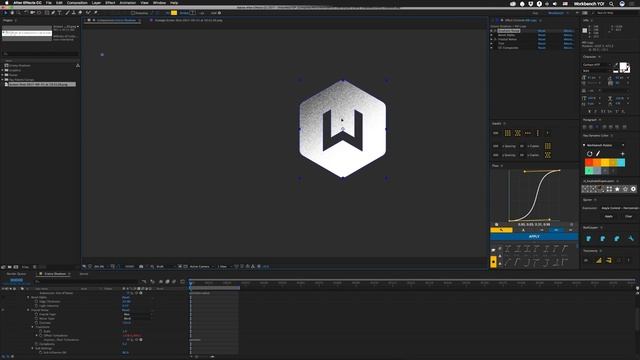The image size is (640, 360).
Task: Select the Puppet Pin tool
Action: (x=96, y=13)
